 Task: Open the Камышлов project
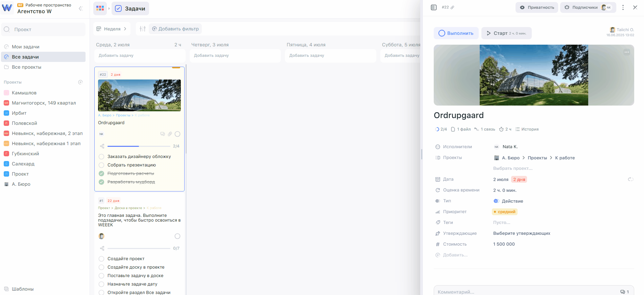pyautogui.click(x=43, y=93)
